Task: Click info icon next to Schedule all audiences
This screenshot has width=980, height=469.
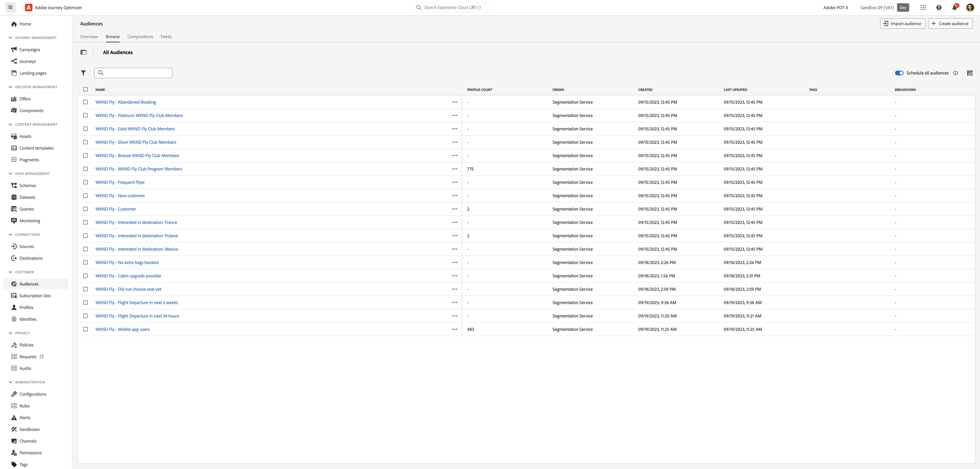Action: tap(955, 73)
